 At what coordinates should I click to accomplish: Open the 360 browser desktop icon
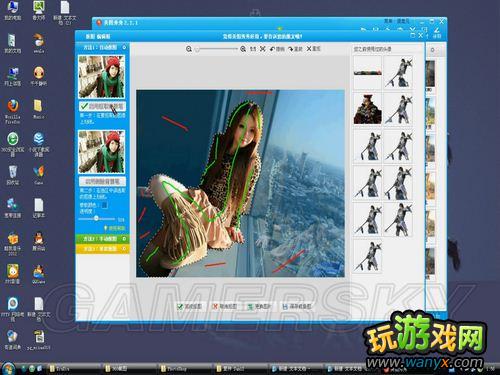pos(12,144)
